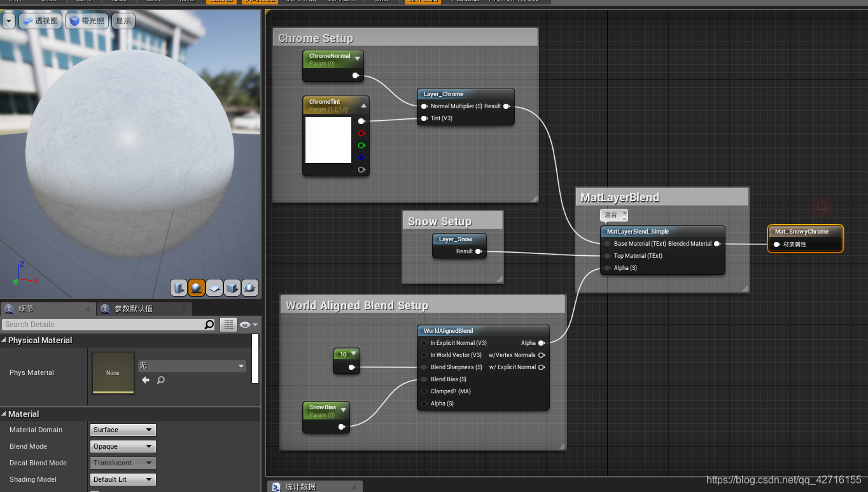This screenshot has width=868, height=492.
Task: Select the cylinder preview mesh shape
Action: click(x=179, y=288)
